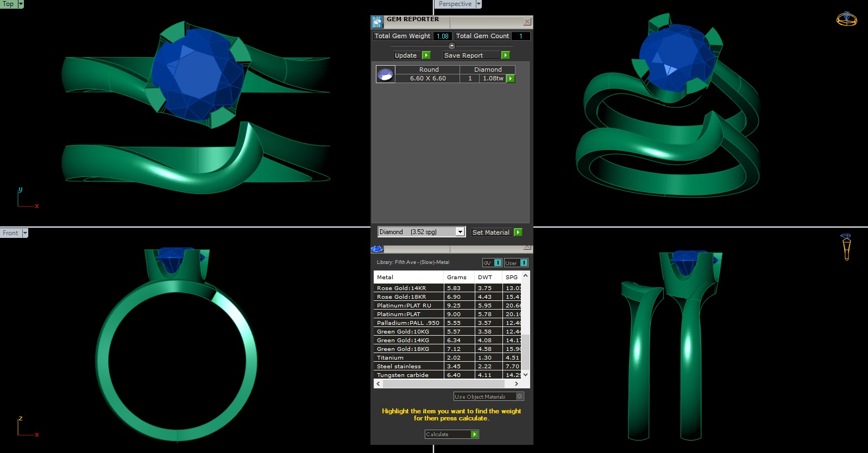Select the Green Gold:14KG row
Viewport: 868px width, 453px height.
coord(448,340)
